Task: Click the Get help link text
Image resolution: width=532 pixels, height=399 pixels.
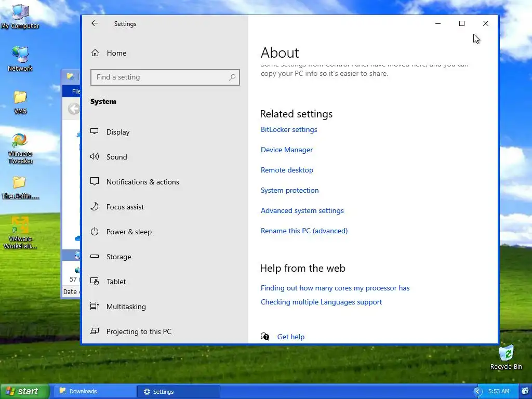Action: pyautogui.click(x=291, y=337)
